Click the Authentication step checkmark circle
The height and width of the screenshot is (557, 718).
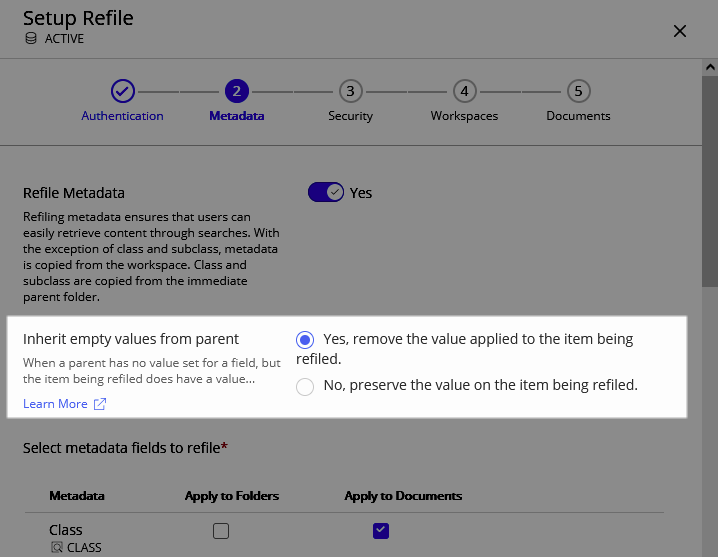(122, 91)
